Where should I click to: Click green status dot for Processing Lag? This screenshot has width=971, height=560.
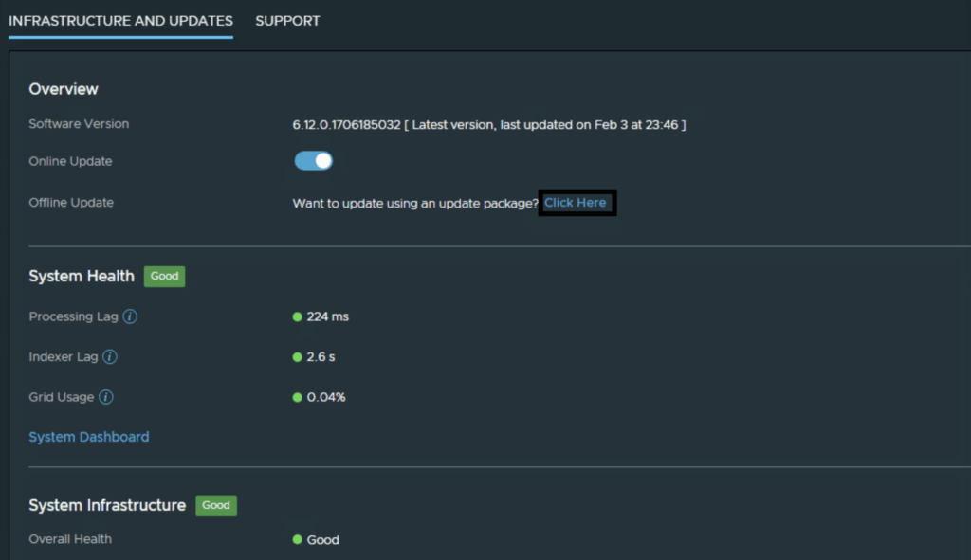(298, 316)
